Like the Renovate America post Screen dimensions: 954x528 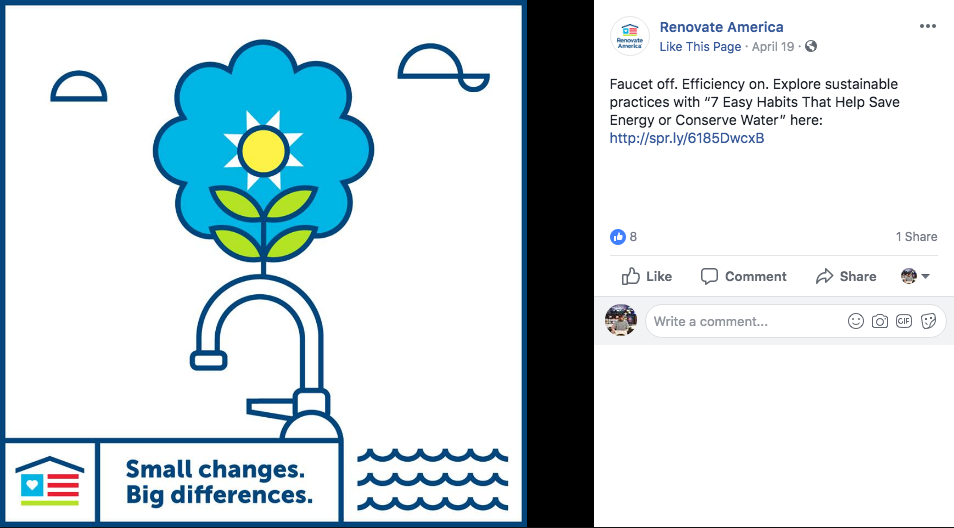646,276
